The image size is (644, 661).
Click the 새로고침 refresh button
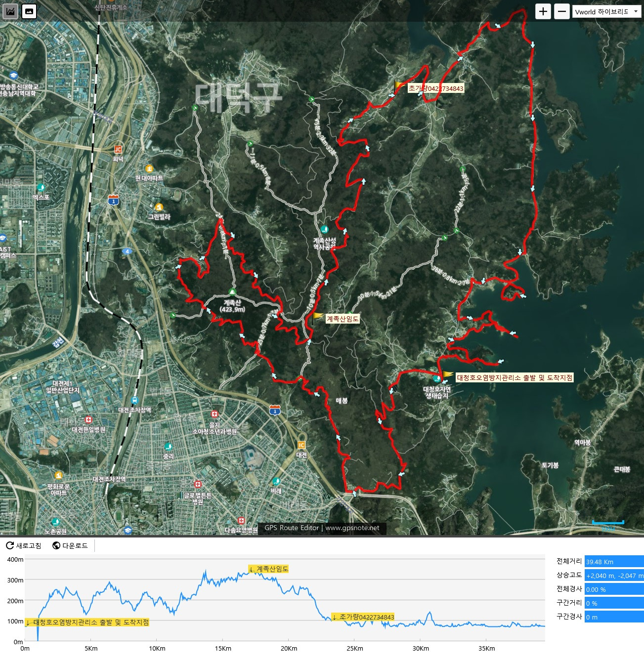pos(23,545)
